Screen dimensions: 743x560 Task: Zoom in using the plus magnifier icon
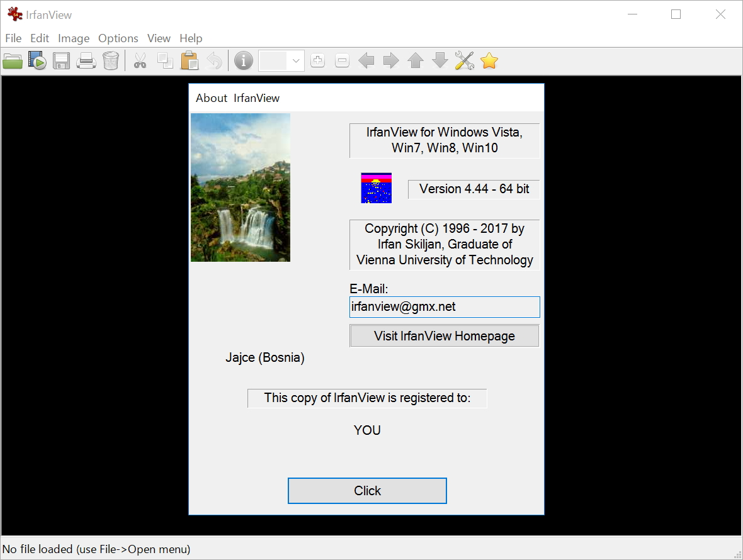(x=317, y=60)
